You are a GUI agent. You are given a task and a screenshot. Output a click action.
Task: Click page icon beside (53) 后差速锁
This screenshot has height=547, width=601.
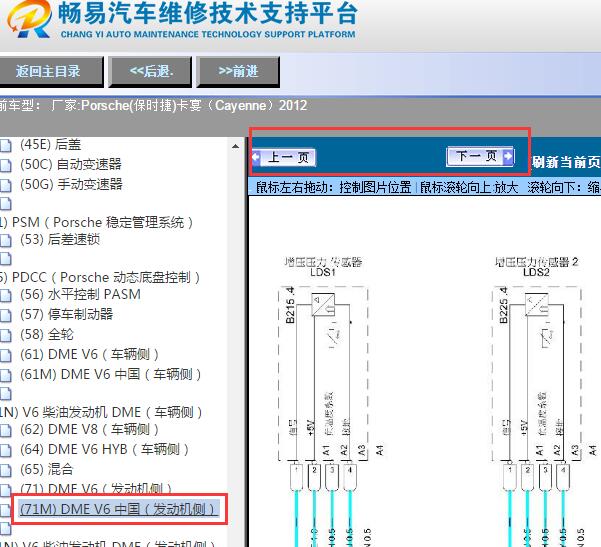[x=6, y=241]
